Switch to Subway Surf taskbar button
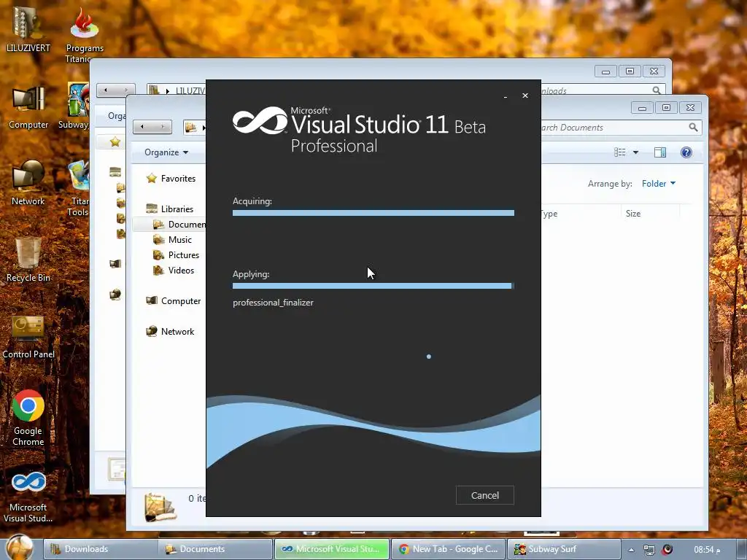This screenshot has width=747, height=560. click(564, 549)
